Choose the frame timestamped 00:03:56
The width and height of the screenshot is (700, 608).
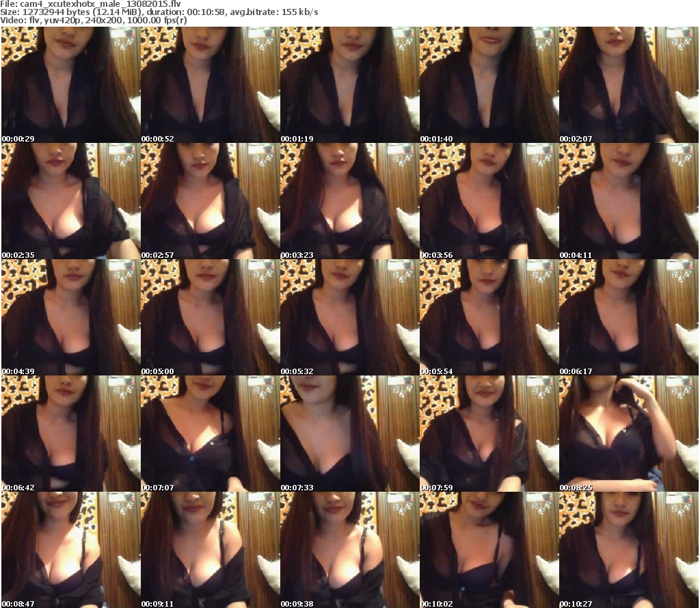tap(489, 201)
